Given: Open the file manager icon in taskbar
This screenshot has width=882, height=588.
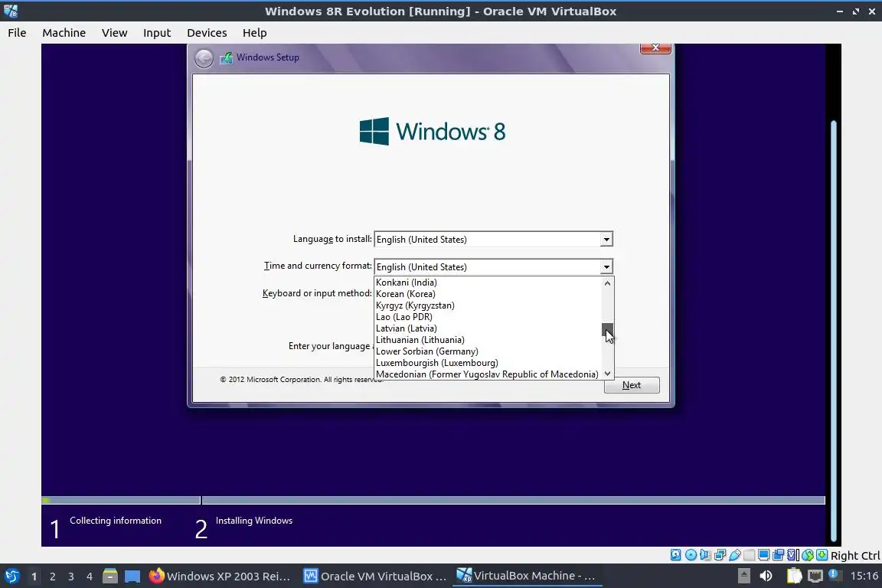Looking at the screenshot, I should [x=110, y=577].
